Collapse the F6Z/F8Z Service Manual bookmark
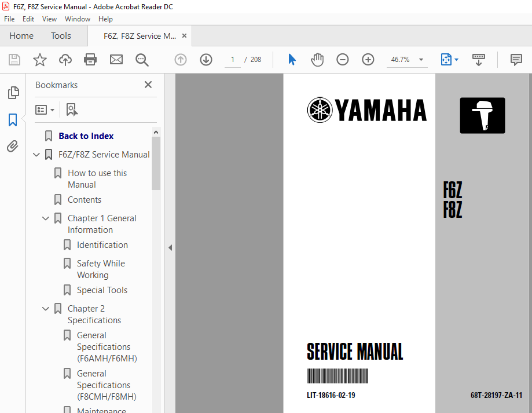532x413 pixels. 36,155
